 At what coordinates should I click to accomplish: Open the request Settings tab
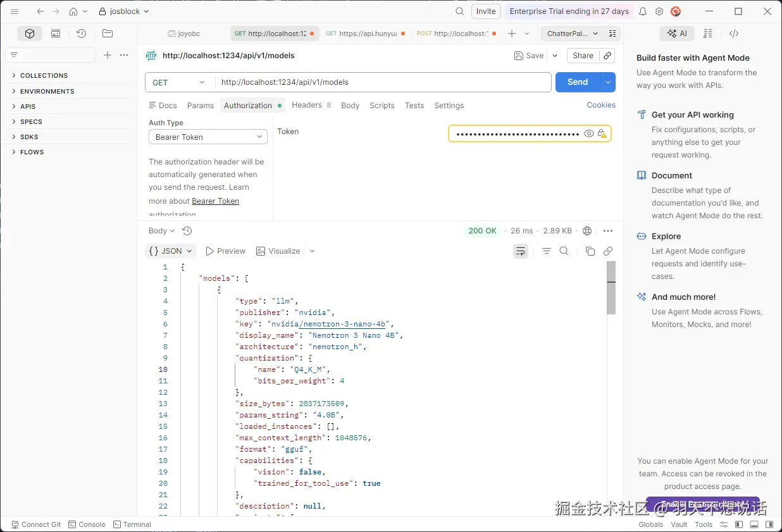coord(449,106)
